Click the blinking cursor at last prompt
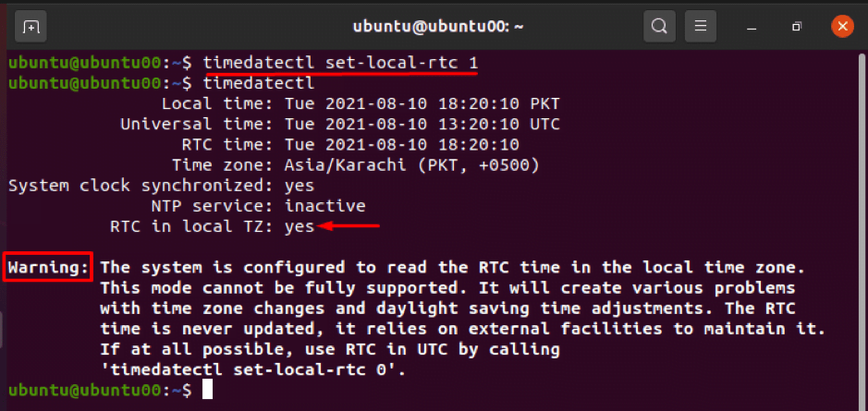 coord(208,390)
